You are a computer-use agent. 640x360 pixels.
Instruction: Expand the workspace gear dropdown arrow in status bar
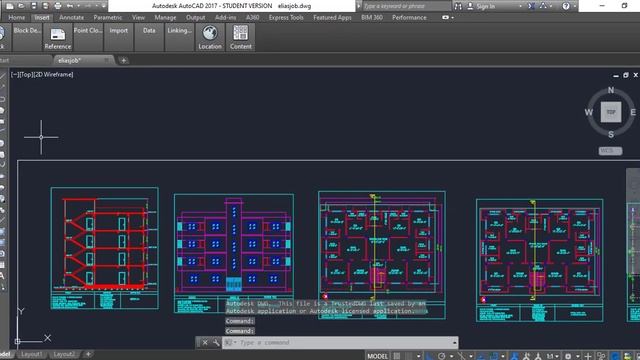[578, 356]
